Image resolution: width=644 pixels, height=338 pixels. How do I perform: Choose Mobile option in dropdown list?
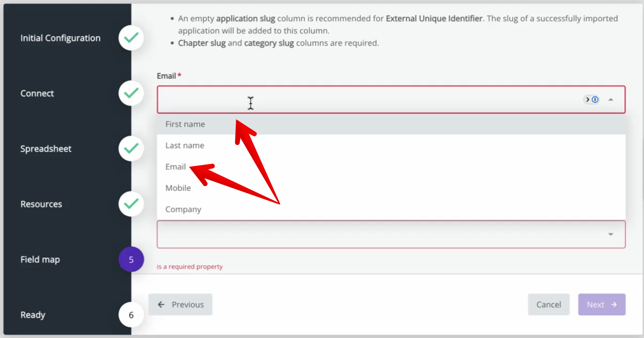[178, 188]
